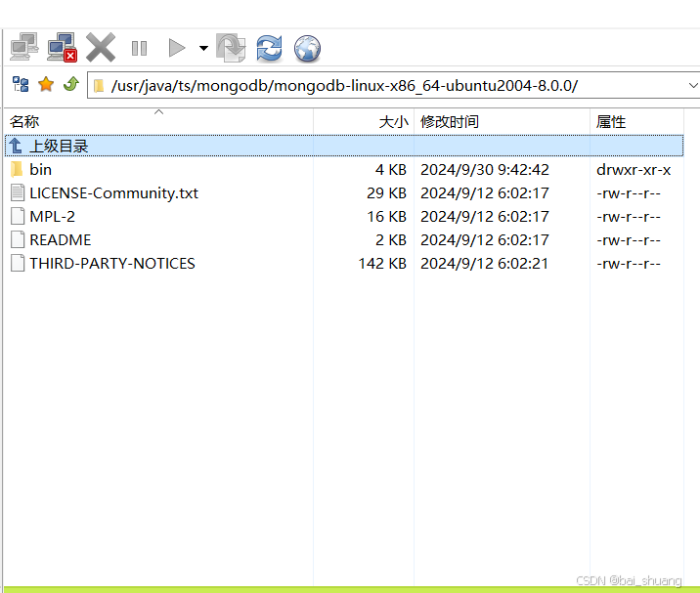Select the 上级目录 parent directory row
The width and height of the screenshot is (700, 593).
point(344,146)
